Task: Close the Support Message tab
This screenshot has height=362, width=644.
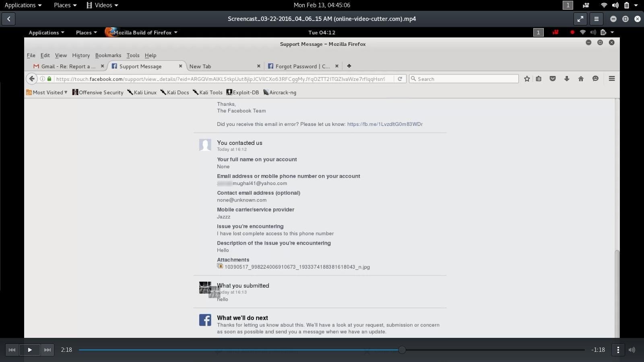Action: [x=180, y=66]
